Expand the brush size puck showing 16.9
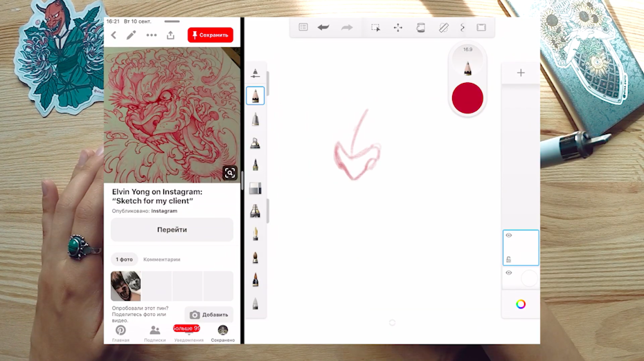This screenshot has width=644, height=361. [467, 62]
